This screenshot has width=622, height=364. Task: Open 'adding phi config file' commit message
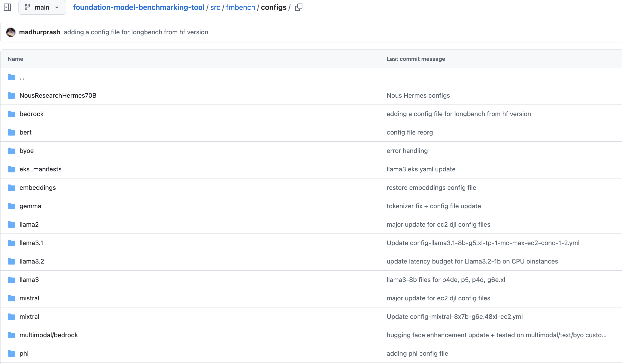(x=417, y=353)
